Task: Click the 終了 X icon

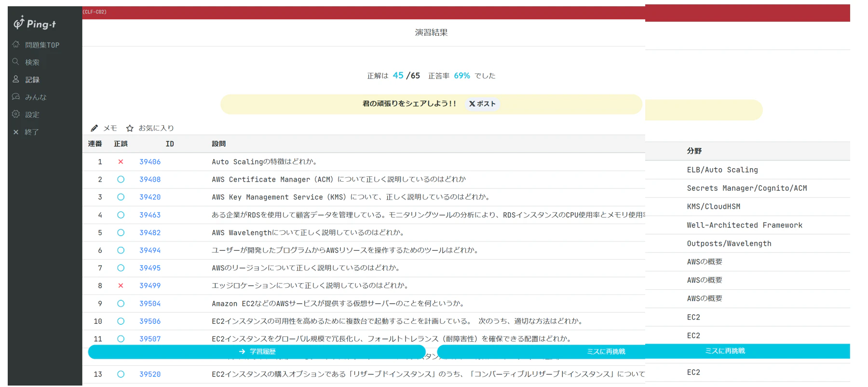Action: [16, 132]
